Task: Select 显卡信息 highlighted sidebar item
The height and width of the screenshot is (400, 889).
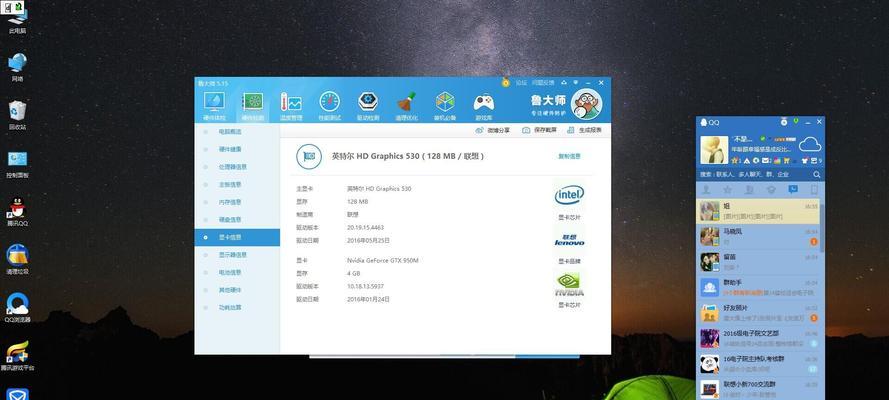Action: (x=237, y=237)
